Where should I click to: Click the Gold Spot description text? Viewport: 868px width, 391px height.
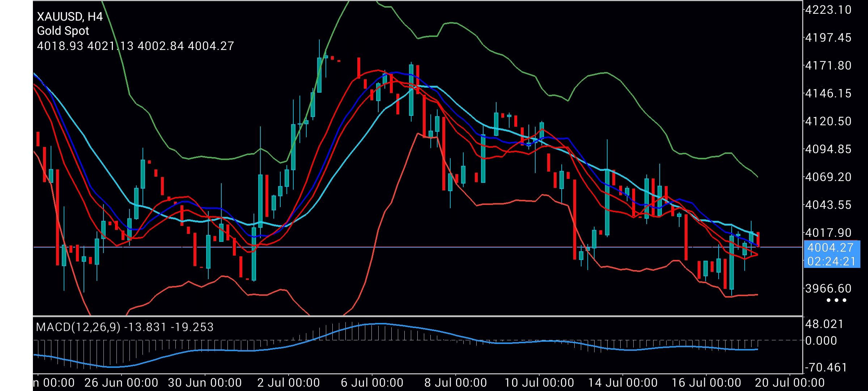click(x=63, y=31)
